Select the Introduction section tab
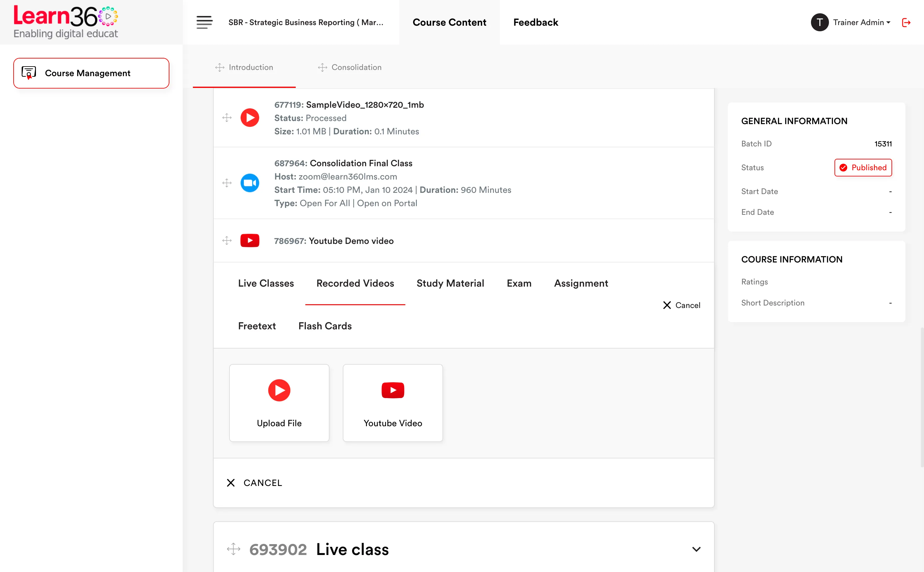 pos(244,67)
